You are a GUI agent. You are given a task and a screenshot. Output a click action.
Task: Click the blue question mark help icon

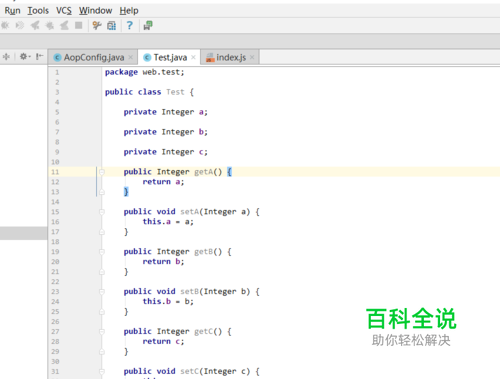click(130, 25)
